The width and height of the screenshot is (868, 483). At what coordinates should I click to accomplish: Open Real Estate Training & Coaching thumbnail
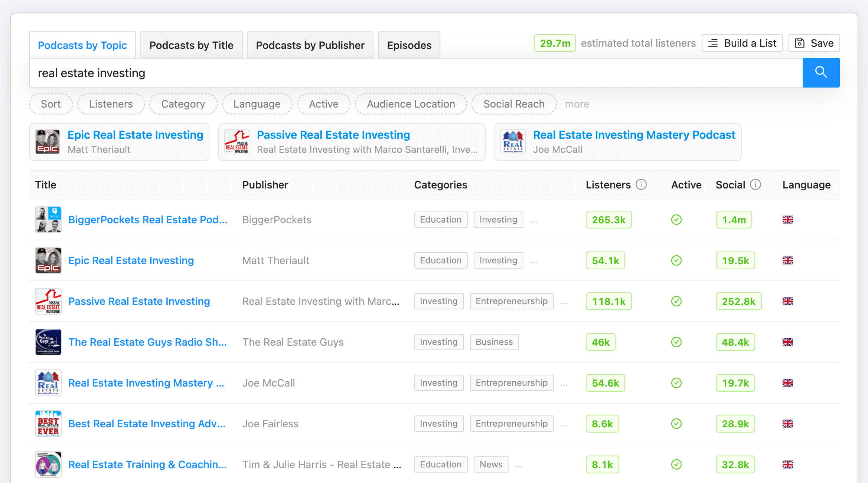[48, 464]
